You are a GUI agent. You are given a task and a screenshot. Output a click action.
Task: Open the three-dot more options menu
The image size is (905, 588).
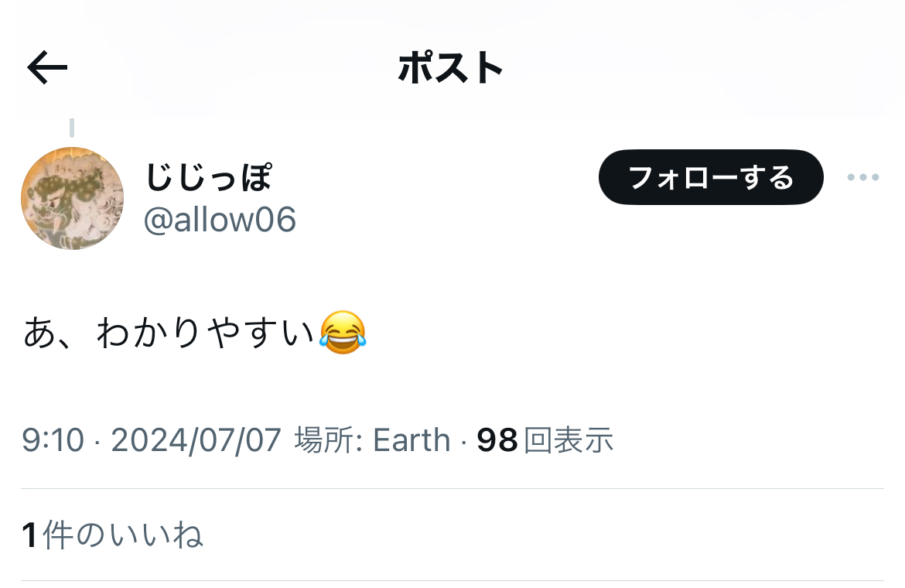pos(863,177)
